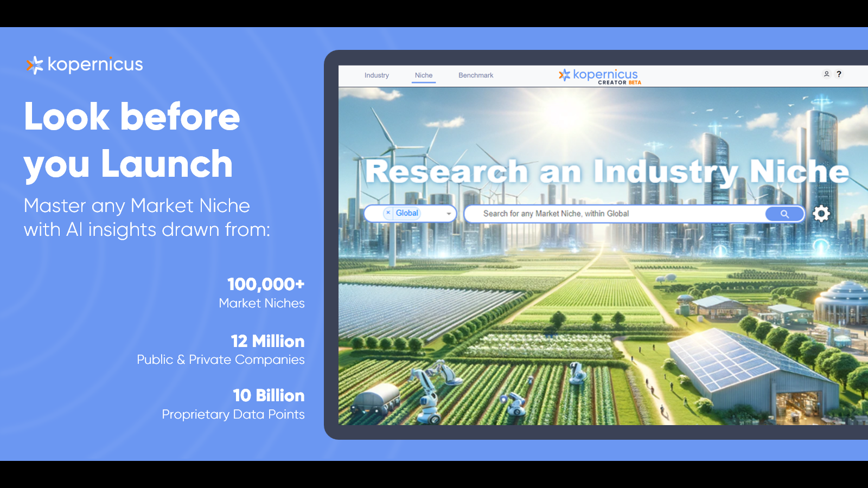The width and height of the screenshot is (868, 488).
Task: Click the '10 Billion' statistic text
Action: pyautogui.click(x=269, y=395)
